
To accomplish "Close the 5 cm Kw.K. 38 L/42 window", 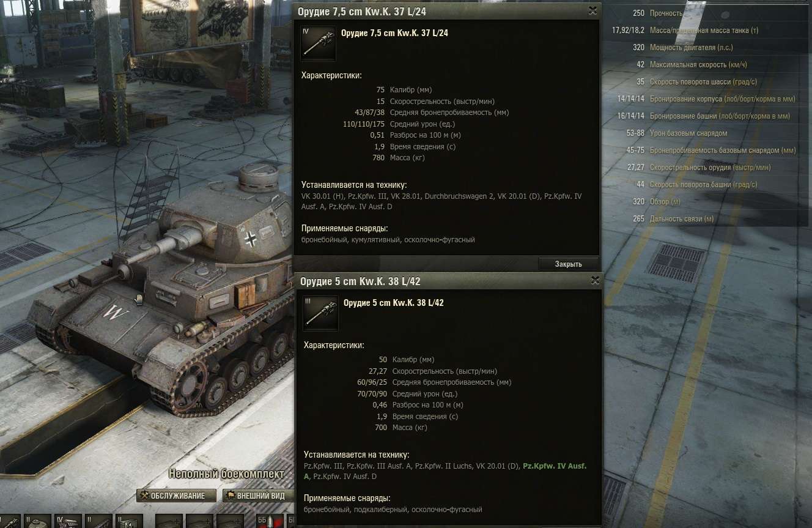I will 595,281.
